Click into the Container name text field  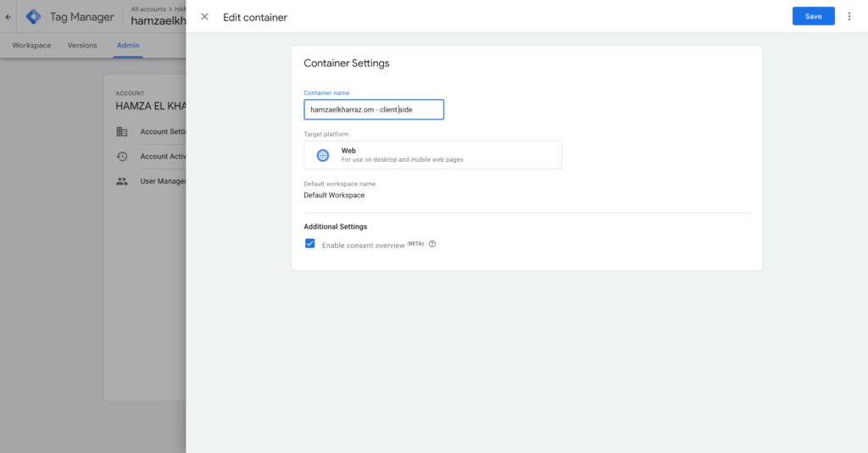click(373, 110)
